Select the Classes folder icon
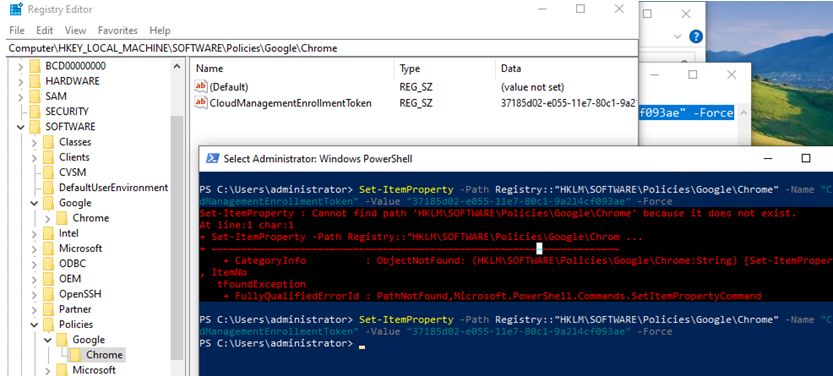 click(49, 142)
